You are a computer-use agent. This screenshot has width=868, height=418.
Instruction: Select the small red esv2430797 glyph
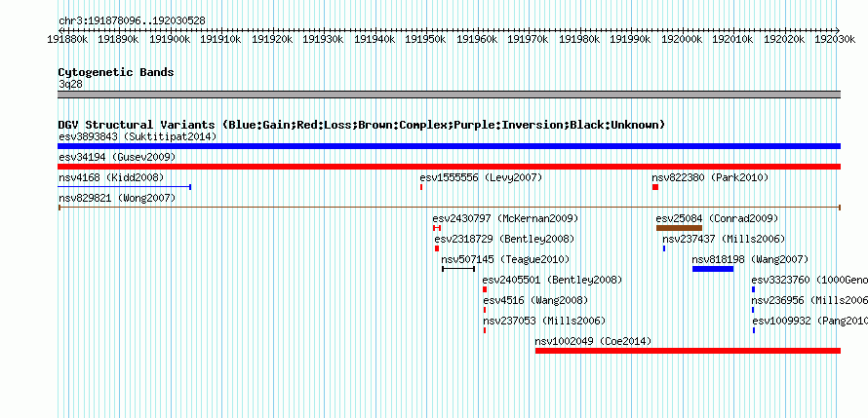pyautogui.click(x=437, y=228)
